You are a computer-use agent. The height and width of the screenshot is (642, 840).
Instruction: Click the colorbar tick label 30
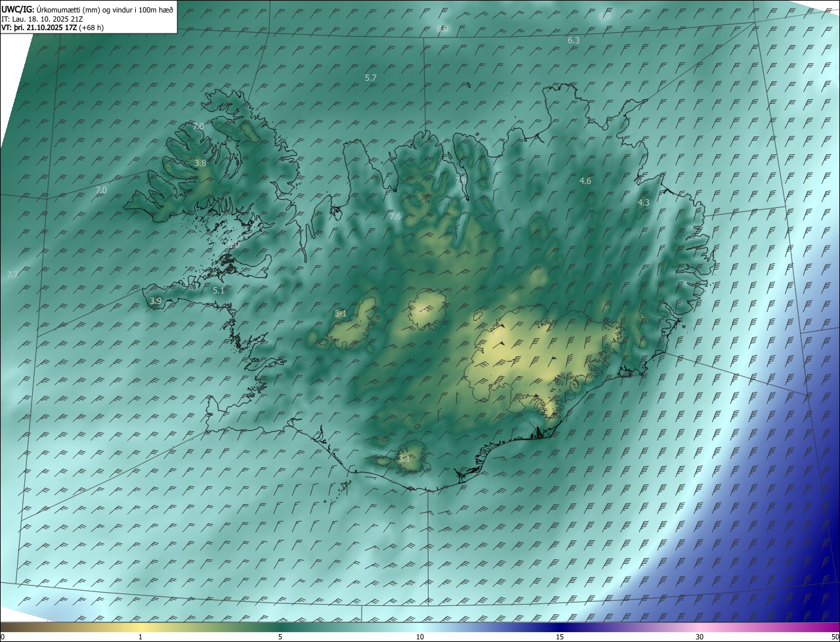click(x=700, y=637)
